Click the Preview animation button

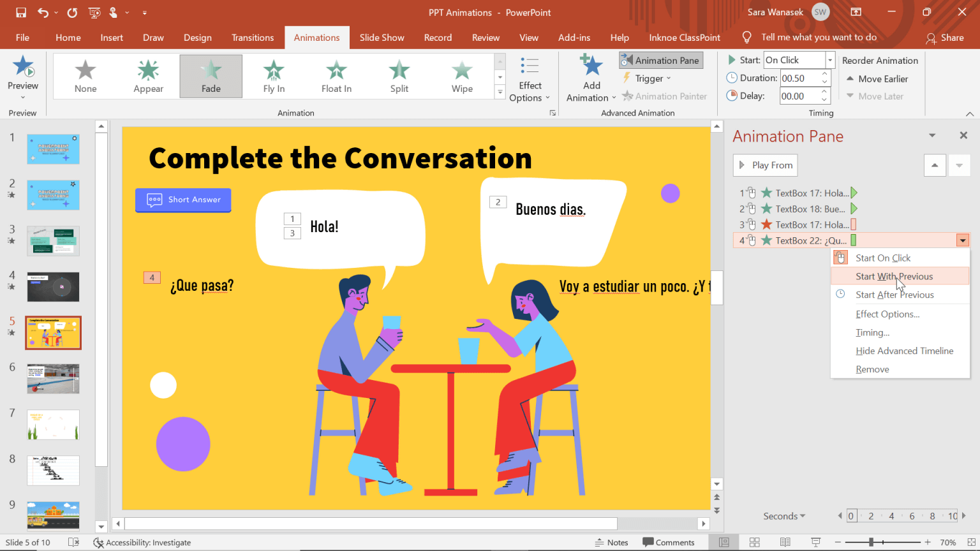pos(23,77)
